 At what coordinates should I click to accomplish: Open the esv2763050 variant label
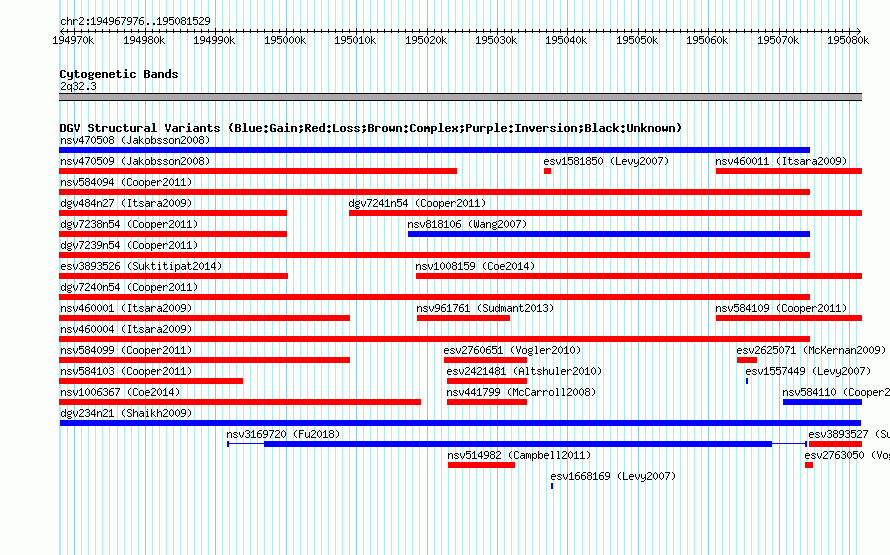click(x=847, y=455)
